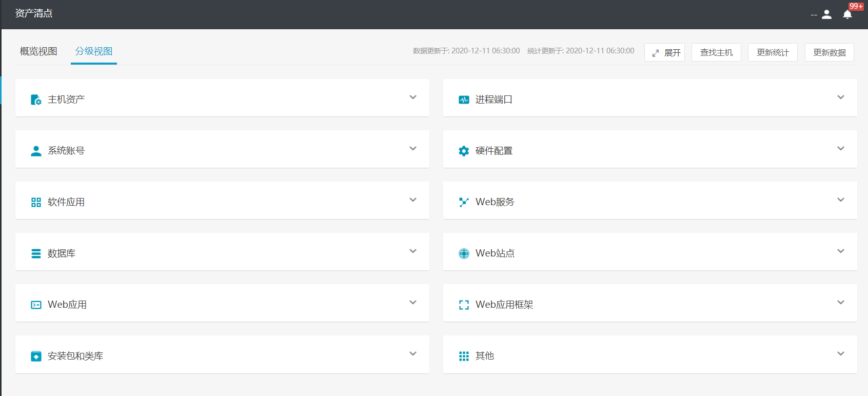Click the 进程端口 monitor icon
This screenshot has width=868, height=396.
pyautogui.click(x=464, y=100)
